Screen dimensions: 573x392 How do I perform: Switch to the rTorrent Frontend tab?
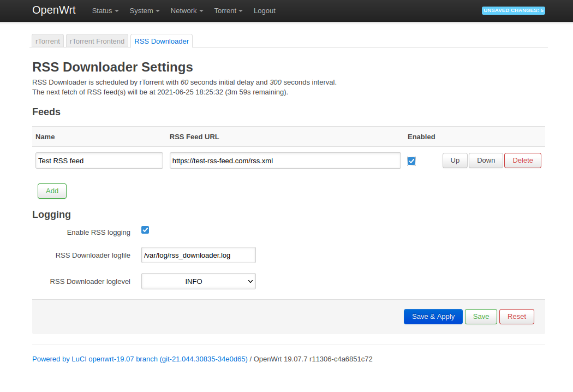(x=97, y=41)
